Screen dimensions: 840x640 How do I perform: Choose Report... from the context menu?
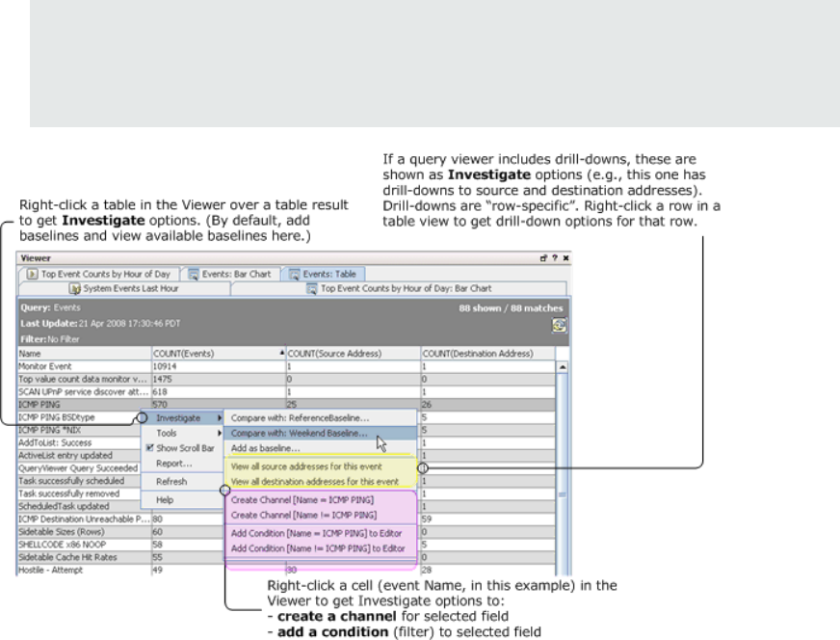tap(182, 463)
